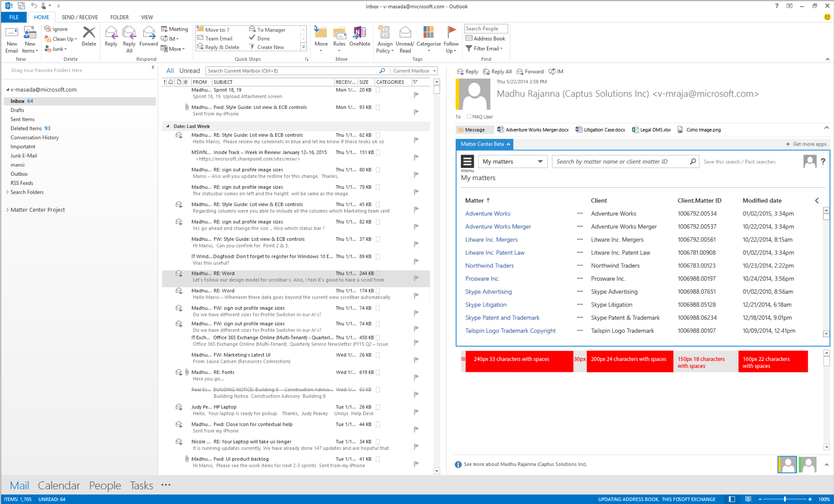Click the mailbox search magnifier icon

click(x=382, y=71)
